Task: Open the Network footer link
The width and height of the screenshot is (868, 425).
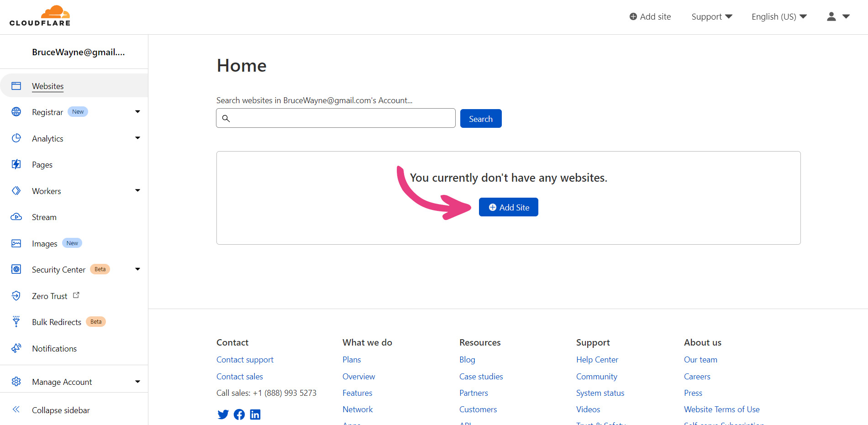Action: click(358, 409)
